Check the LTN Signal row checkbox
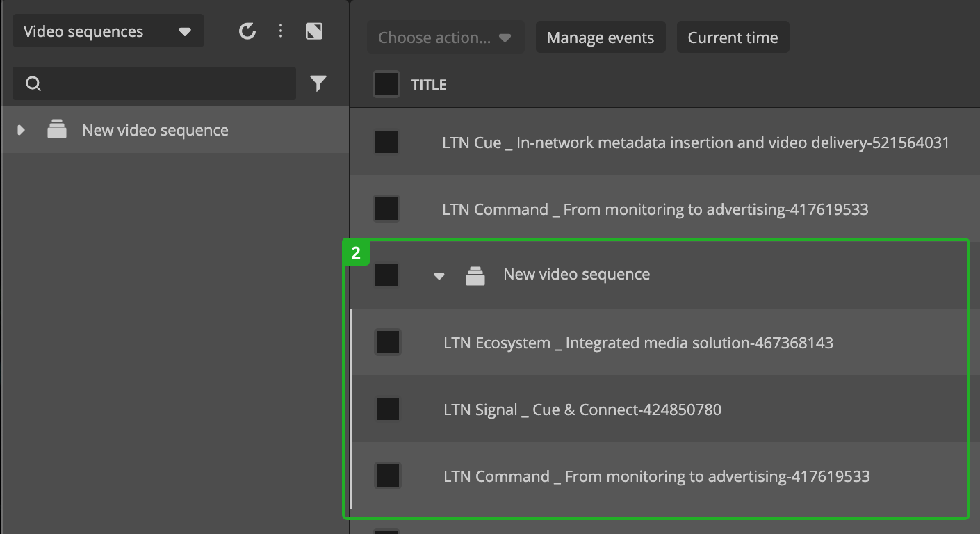The image size is (980, 534). [387, 409]
